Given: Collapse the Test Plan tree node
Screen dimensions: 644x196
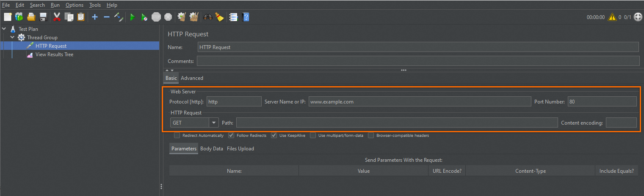Looking at the screenshot, I should pos(4,29).
